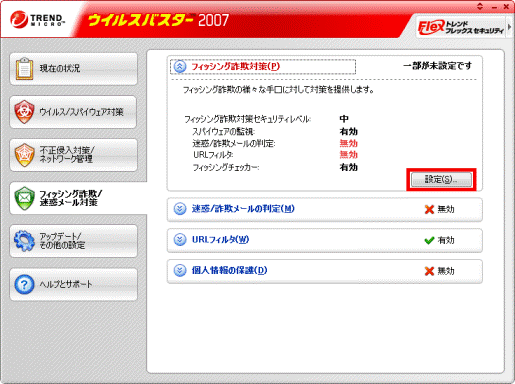Click the blue question mark help icon
515x384 pixels.
pos(24,284)
